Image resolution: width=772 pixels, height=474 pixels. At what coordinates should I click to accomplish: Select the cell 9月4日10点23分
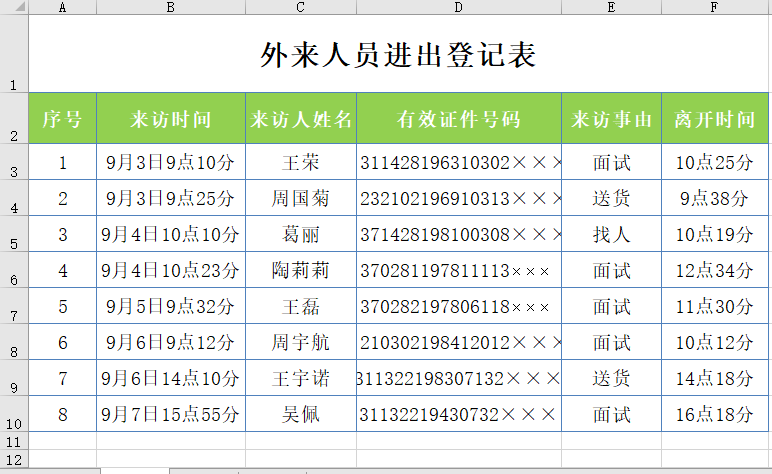171,271
